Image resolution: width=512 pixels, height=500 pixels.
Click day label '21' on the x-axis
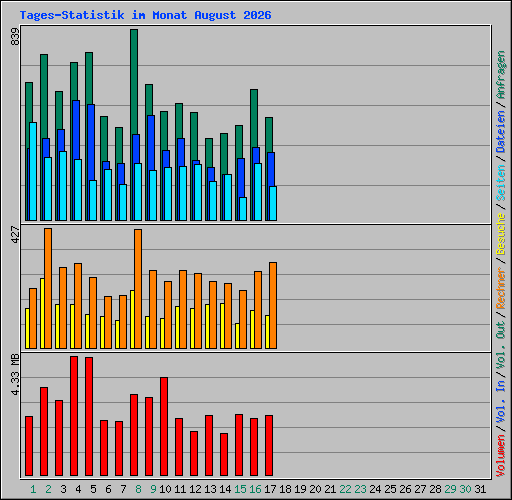pyautogui.click(x=330, y=489)
